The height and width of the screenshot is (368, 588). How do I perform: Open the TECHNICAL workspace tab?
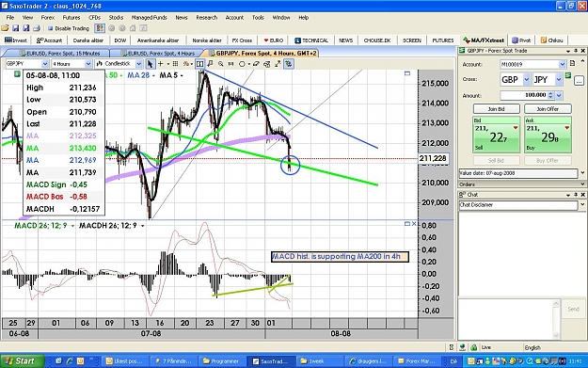(x=311, y=40)
